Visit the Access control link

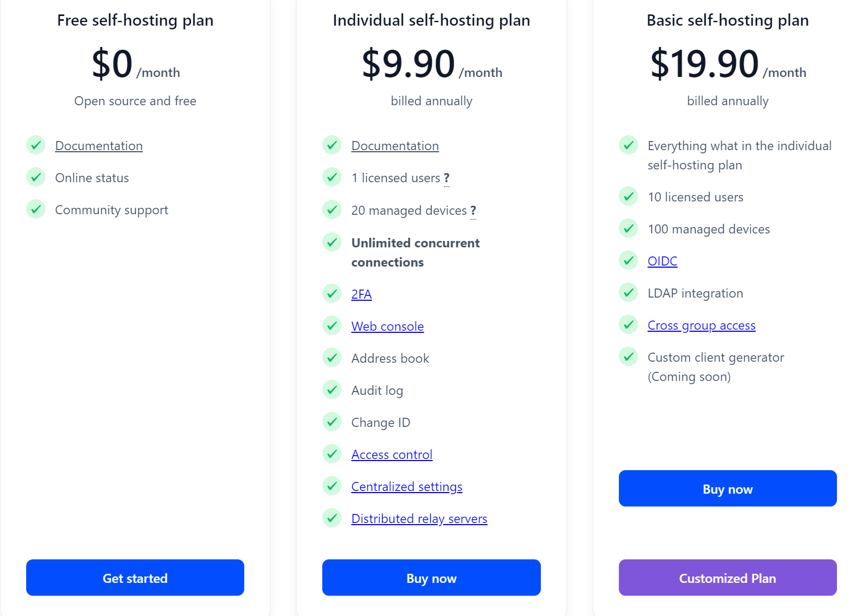pyautogui.click(x=392, y=455)
